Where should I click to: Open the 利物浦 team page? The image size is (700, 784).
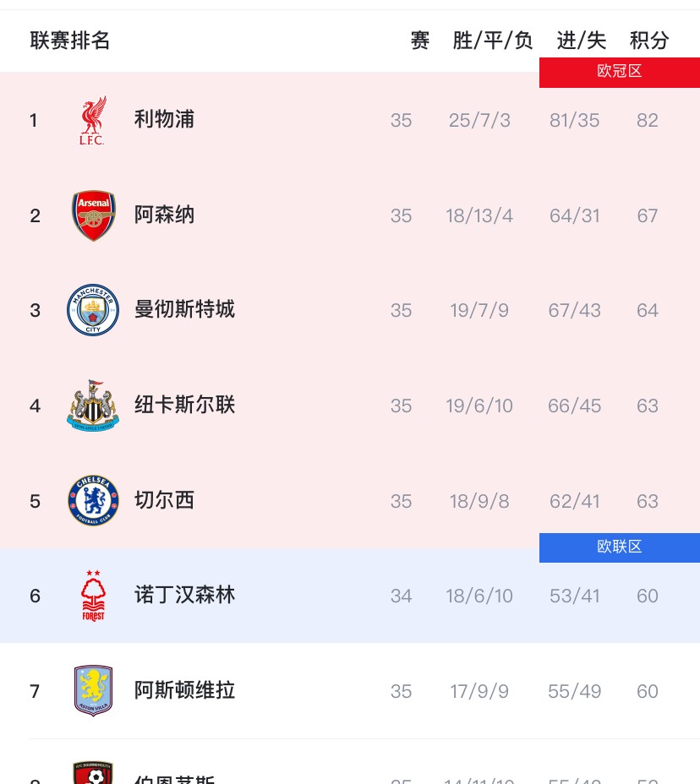pos(164,120)
